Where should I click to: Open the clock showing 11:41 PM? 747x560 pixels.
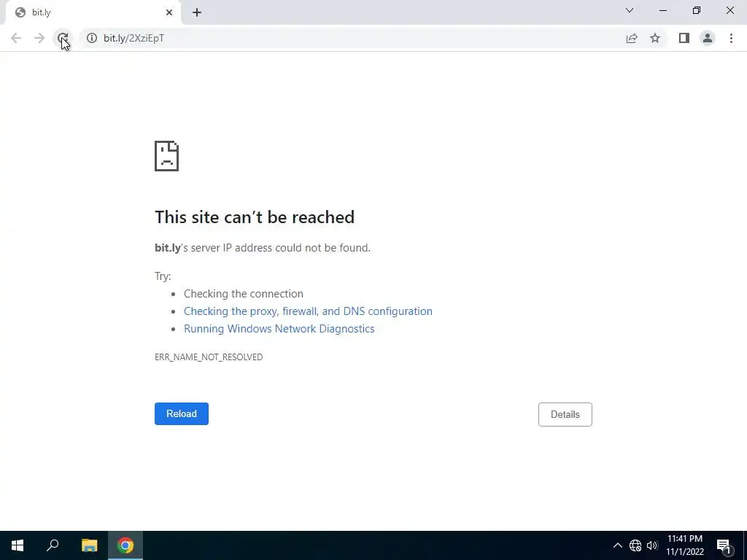tap(684, 545)
